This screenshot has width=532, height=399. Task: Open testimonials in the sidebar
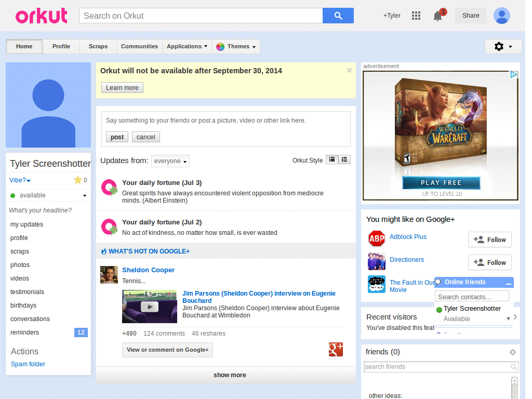pyautogui.click(x=27, y=292)
